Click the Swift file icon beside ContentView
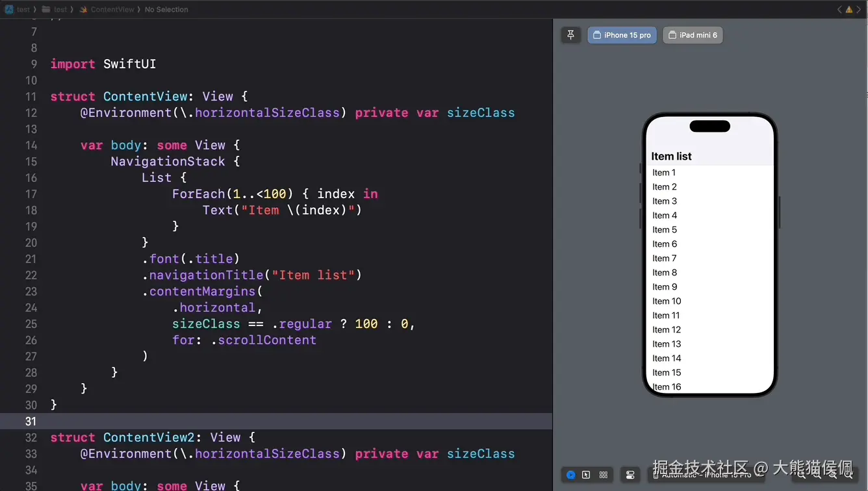 84,9
